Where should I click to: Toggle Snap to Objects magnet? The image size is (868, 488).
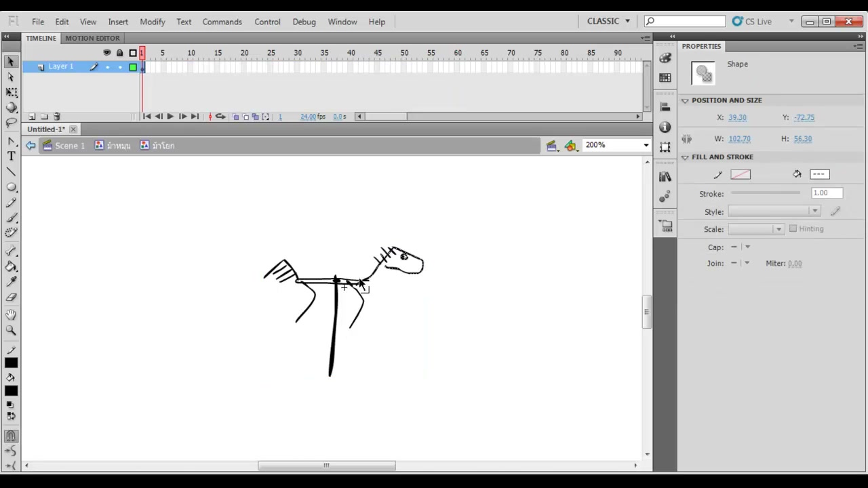[x=11, y=436]
